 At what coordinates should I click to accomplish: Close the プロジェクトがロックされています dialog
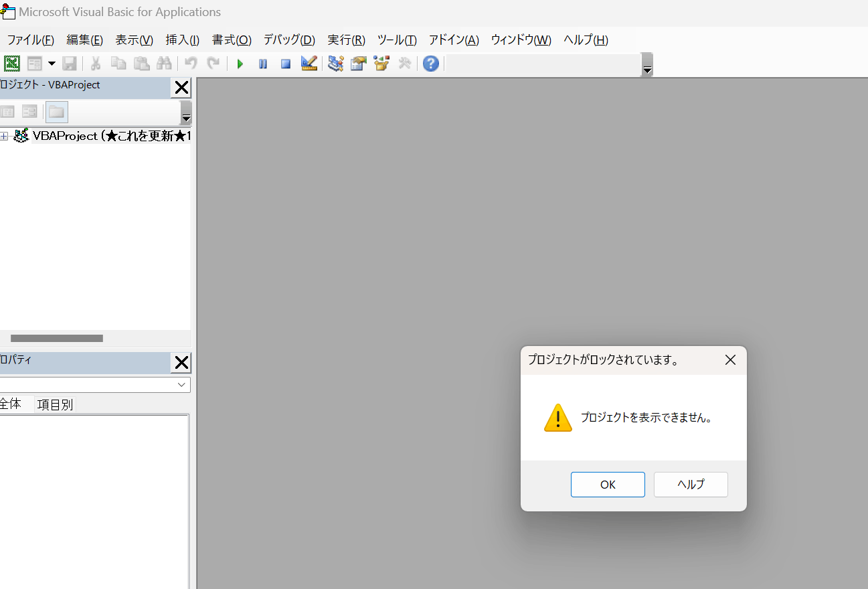click(x=730, y=360)
